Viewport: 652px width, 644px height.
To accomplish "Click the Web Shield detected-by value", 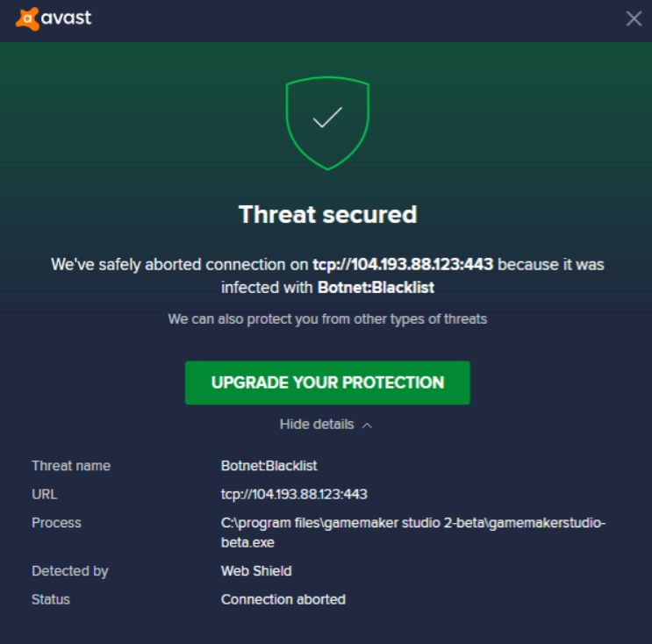I will (256, 571).
